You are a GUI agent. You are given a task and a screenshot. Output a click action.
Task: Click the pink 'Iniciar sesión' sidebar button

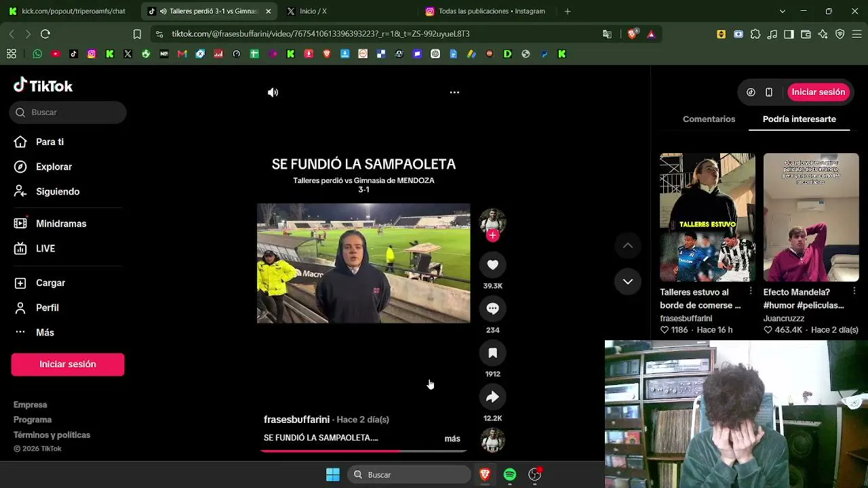pyautogui.click(x=68, y=364)
